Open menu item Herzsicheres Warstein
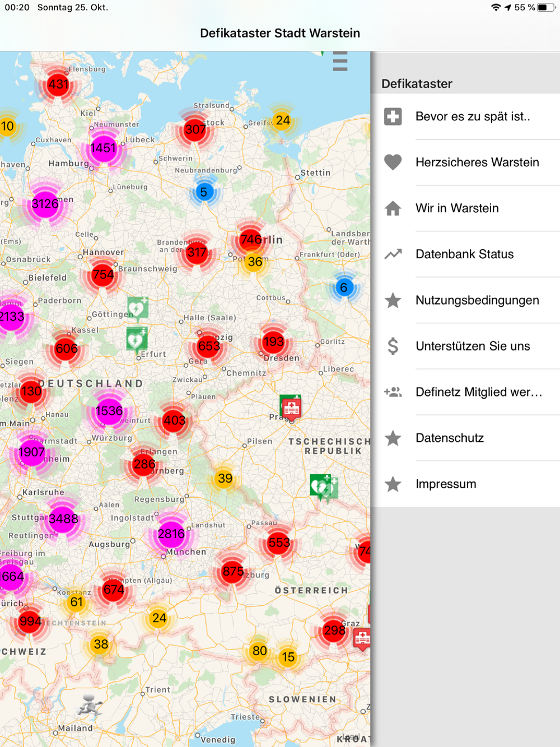The width and height of the screenshot is (560, 747). (x=465, y=162)
